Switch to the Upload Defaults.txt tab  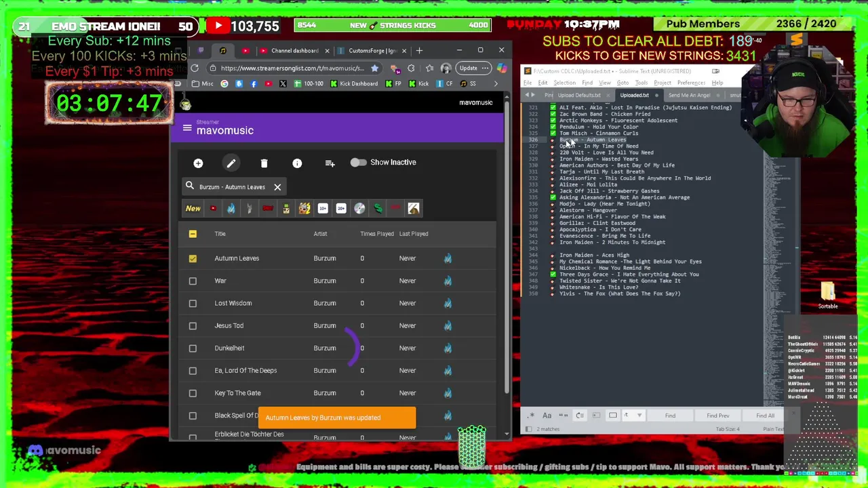pyautogui.click(x=578, y=96)
